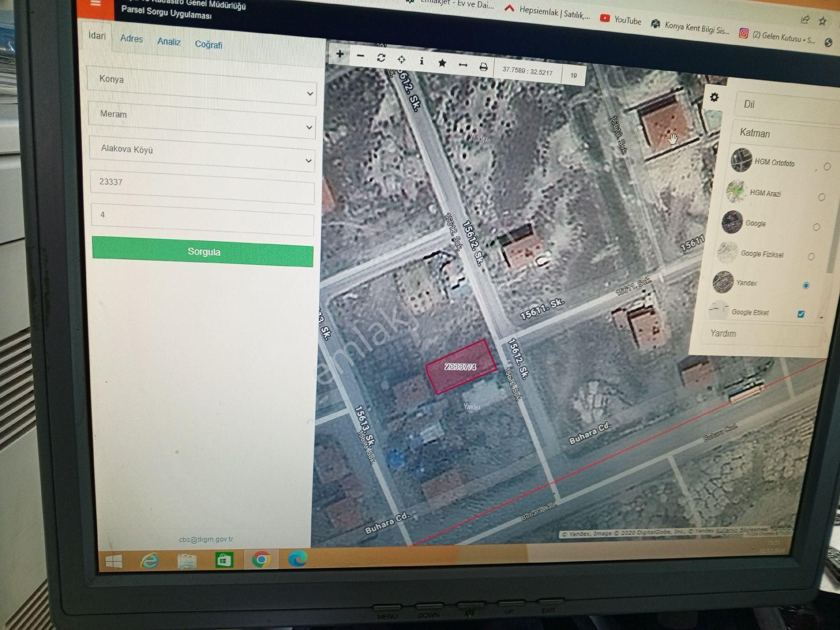Select HGM Ortofoto radio button
This screenshot has width=840, height=630.
tap(827, 167)
